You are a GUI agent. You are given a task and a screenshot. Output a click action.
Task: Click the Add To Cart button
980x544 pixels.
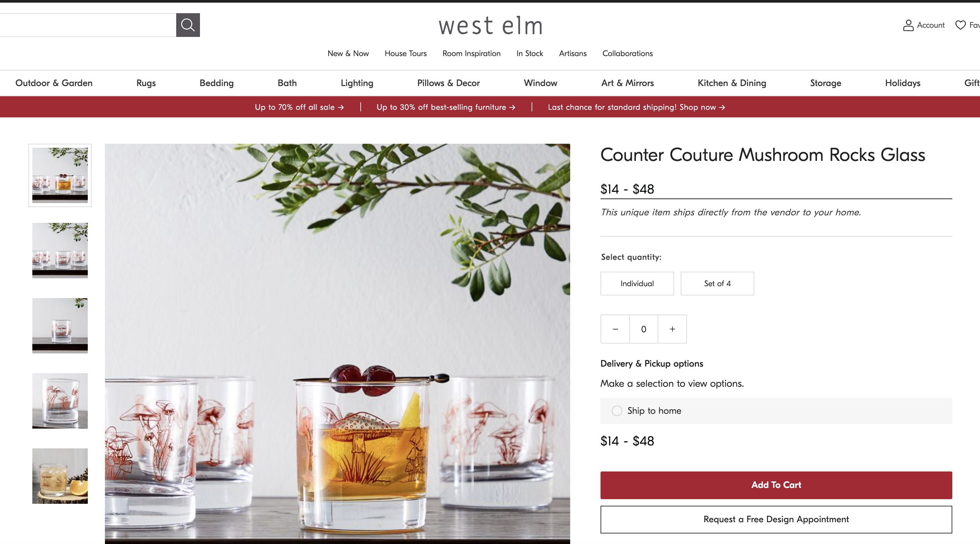pos(776,485)
